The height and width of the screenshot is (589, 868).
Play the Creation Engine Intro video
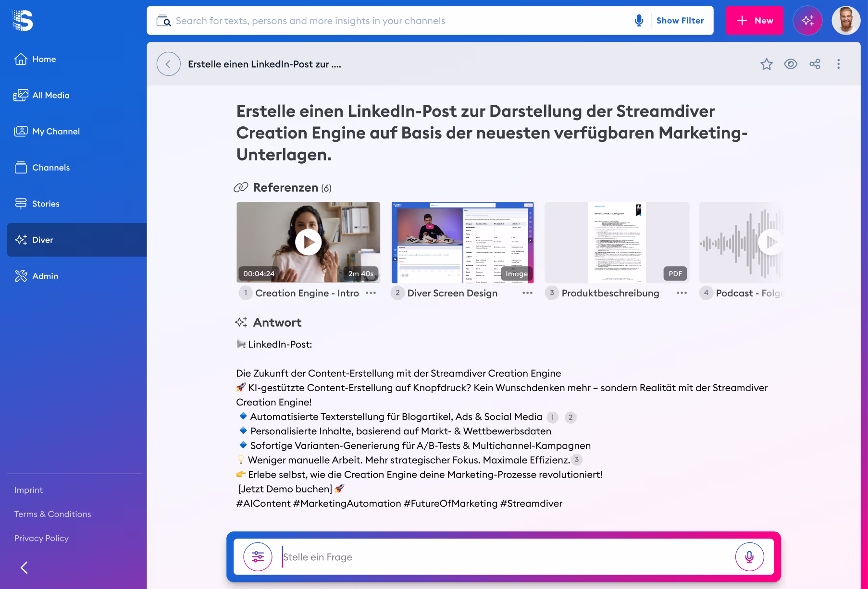click(x=308, y=242)
